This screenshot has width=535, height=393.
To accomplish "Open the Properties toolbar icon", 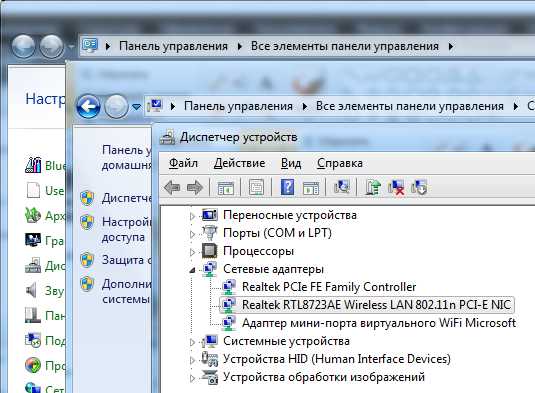I will (256, 187).
